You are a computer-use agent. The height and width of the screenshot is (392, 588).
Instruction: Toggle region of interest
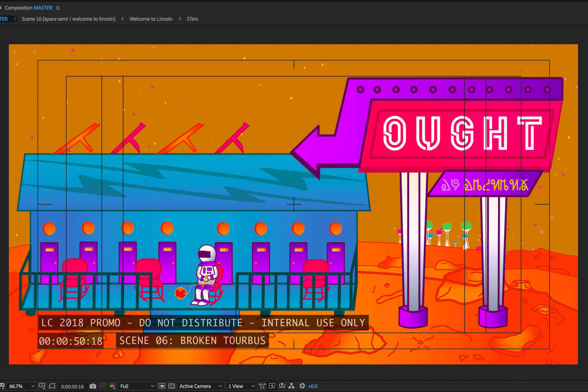point(162,386)
